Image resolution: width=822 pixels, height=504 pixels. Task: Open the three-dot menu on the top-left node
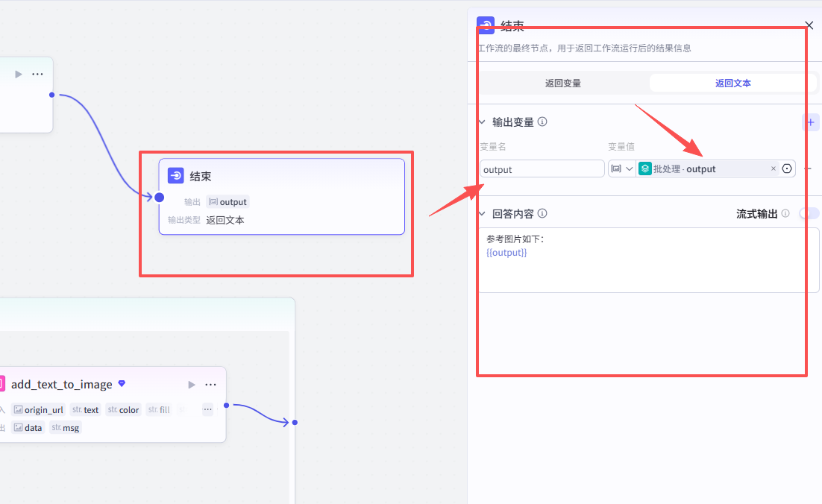point(38,74)
